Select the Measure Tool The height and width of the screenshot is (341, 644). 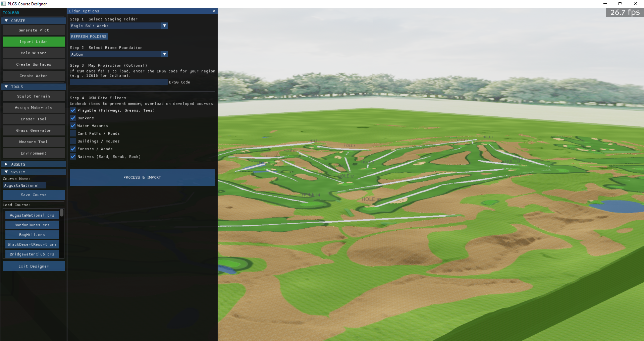[34, 142]
